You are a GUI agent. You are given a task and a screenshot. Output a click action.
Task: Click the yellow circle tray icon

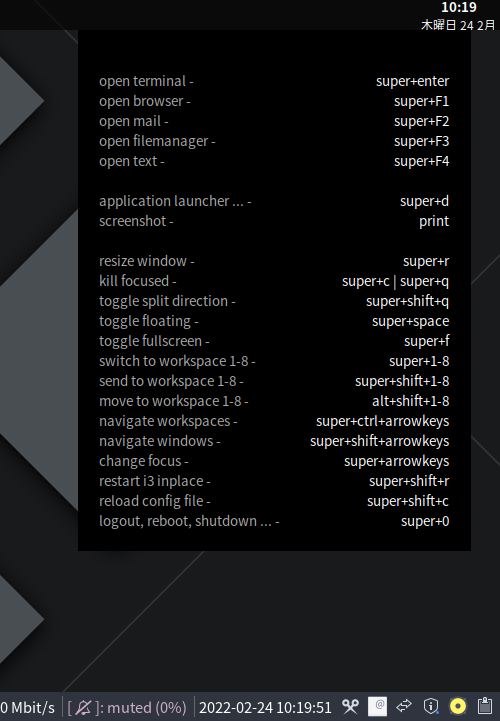click(x=458, y=706)
